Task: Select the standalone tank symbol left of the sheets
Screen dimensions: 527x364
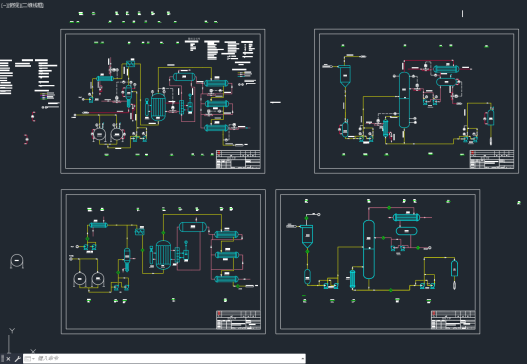Action: coord(17,261)
